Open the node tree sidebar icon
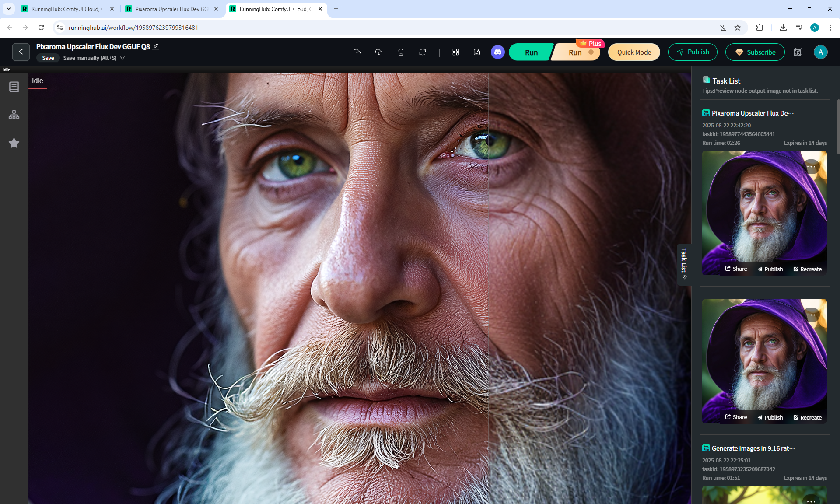The height and width of the screenshot is (504, 840). click(x=14, y=115)
